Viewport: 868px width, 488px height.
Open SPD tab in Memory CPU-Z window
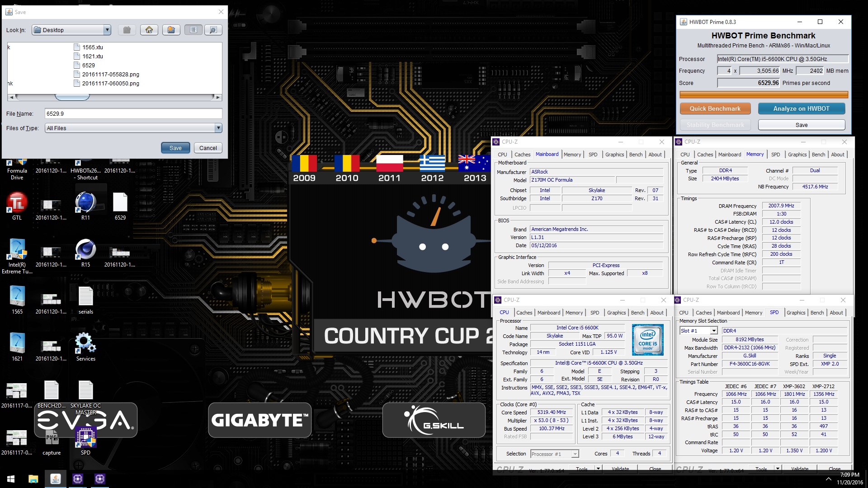click(775, 155)
